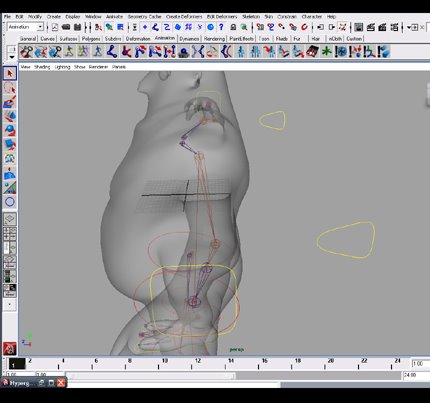
Task: Click the question mark miscellaneous mask
Action: pos(221,27)
